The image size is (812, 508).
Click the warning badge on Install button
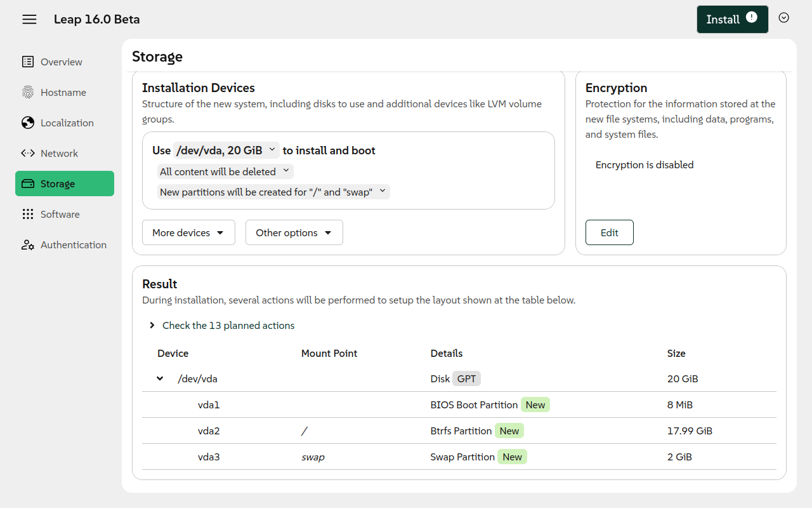point(752,18)
